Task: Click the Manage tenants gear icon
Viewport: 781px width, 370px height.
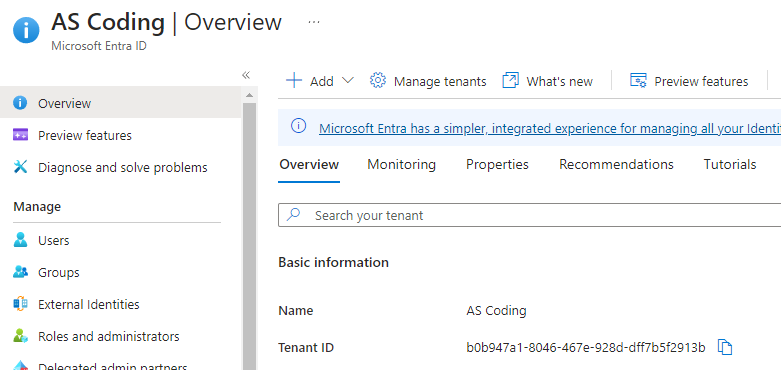Action: (378, 81)
